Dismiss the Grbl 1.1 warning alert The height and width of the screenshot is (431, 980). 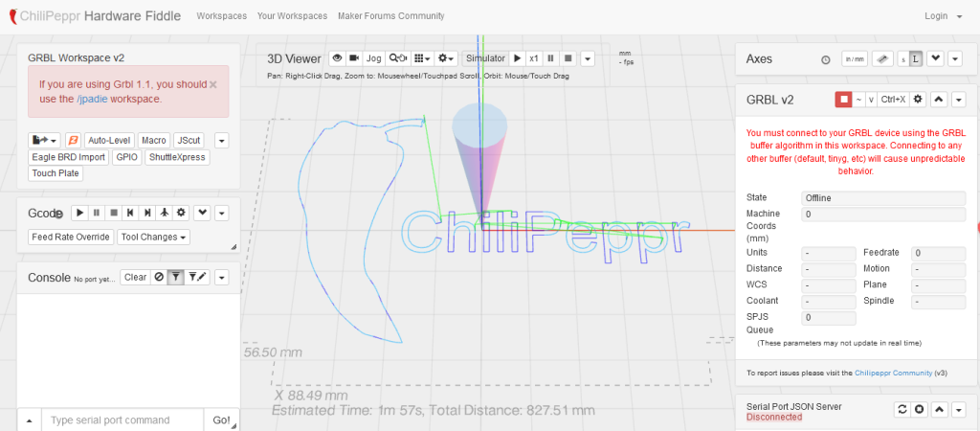[x=213, y=84]
